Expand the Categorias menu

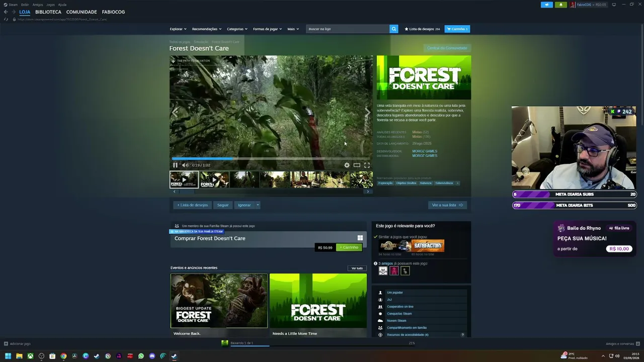tap(237, 29)
